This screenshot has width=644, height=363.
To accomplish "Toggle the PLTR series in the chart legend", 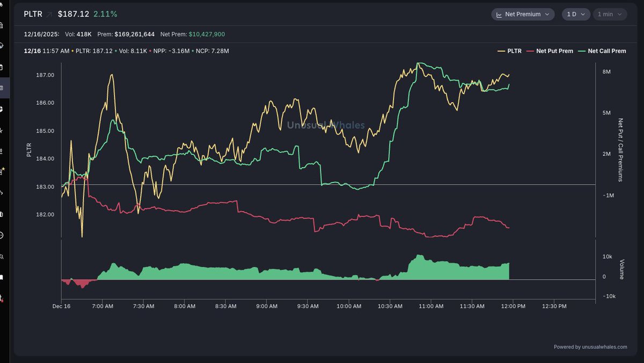I will (510, 51).
